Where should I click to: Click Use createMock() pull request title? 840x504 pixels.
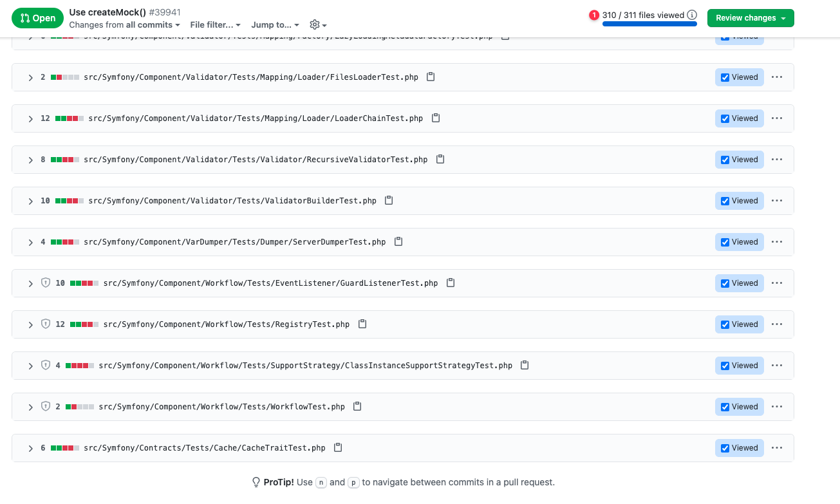pos(107,12)
